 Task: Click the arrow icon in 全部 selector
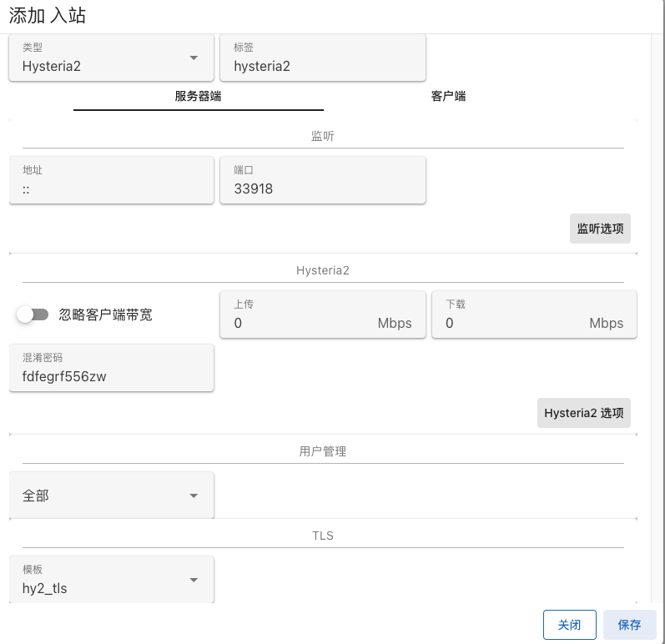[194, 496]
